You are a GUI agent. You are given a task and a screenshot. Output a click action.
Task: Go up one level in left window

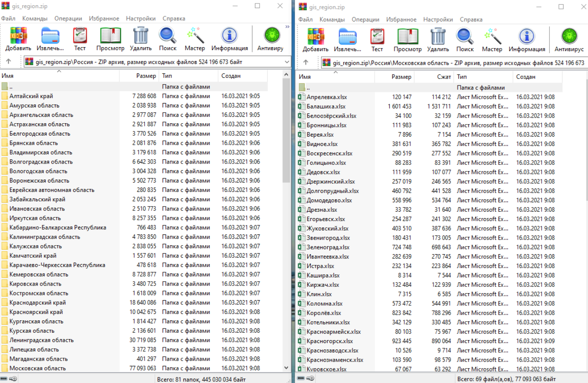9,62
